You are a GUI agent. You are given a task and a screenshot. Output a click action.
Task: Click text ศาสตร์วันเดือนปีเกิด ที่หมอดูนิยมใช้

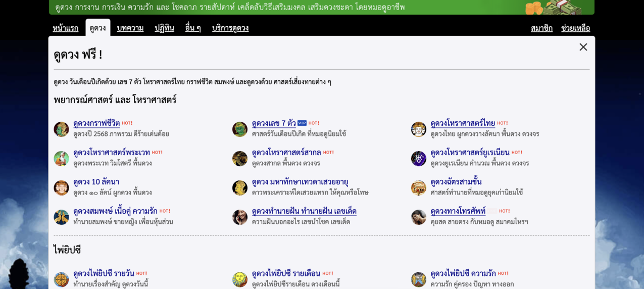tap(299, 134)
